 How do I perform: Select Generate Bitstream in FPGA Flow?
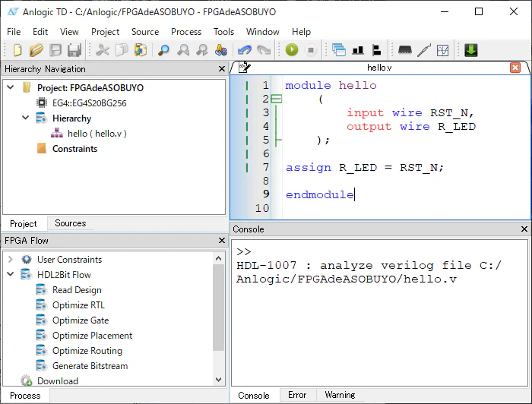[90, 366]
